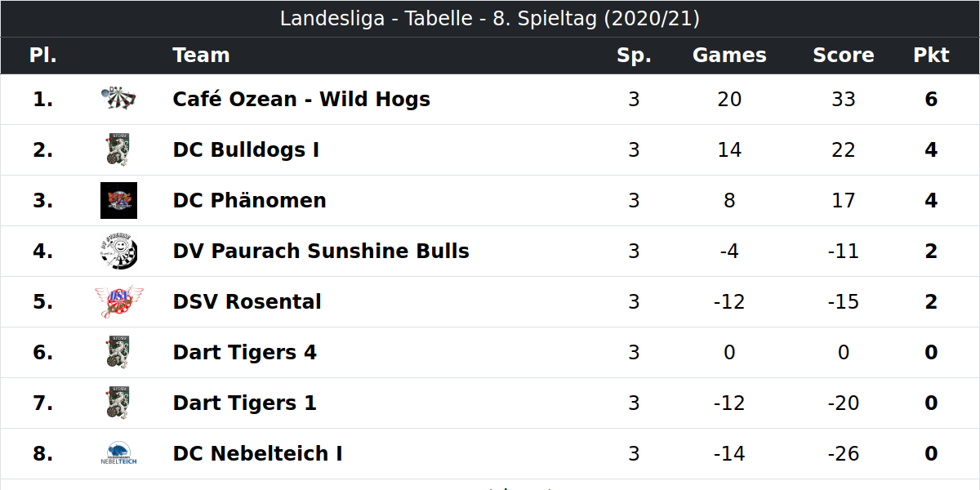Select the DC Bulldogs I team name

point(246,150)
